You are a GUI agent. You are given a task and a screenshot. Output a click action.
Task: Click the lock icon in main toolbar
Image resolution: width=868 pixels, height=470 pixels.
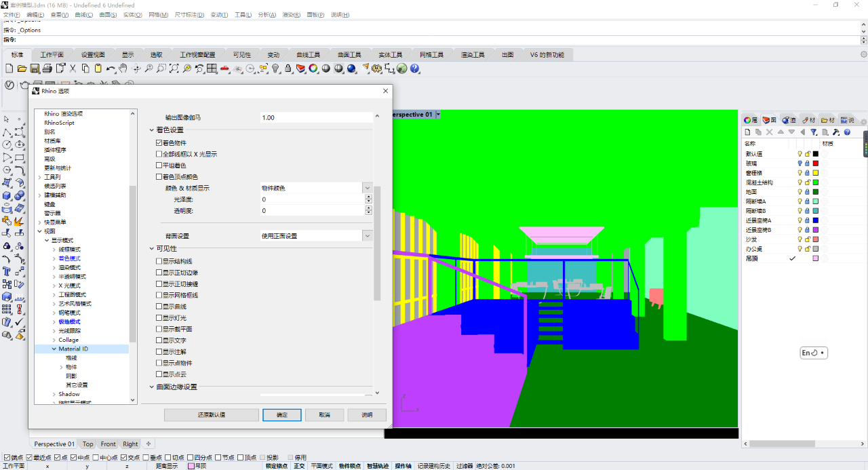point(288,68)
